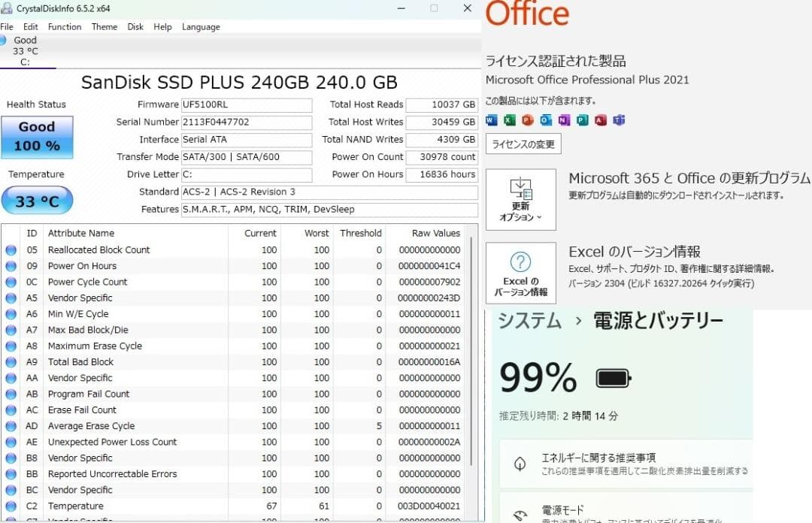Click the question mark icon for Excel version info
Screen dimensions: 812x523
click(520, 261)
